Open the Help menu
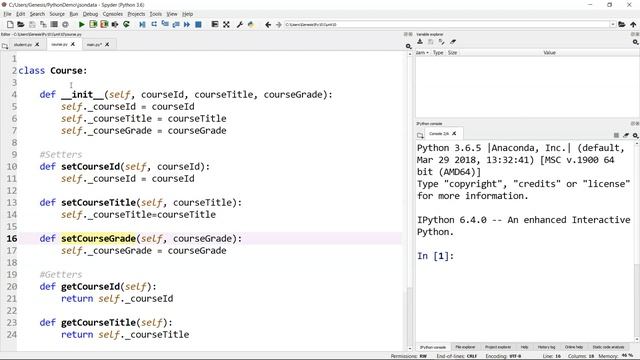This screenshot has height=360, width=640. [x=187, y=14]
